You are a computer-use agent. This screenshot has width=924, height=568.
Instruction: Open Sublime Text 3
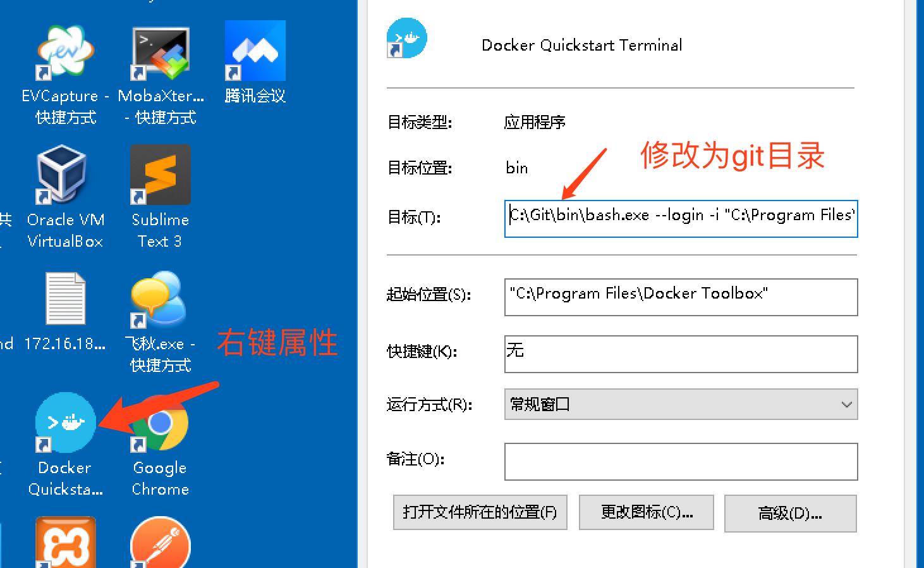(160, 175)
